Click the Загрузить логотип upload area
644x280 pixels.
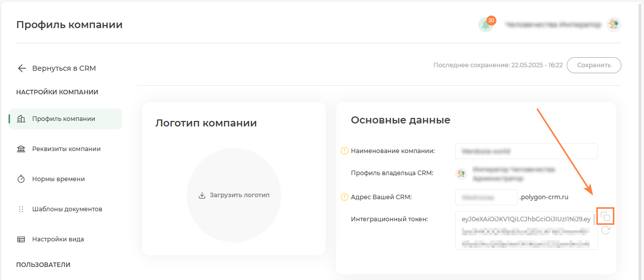tap(234, 195)
